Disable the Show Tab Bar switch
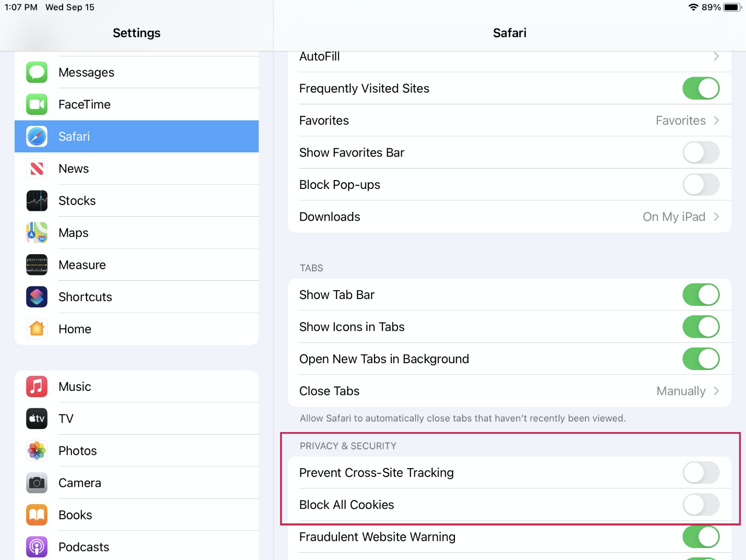The height and width of the screenshot is (560, 746). pyautogui.click(x=701, y=295)
